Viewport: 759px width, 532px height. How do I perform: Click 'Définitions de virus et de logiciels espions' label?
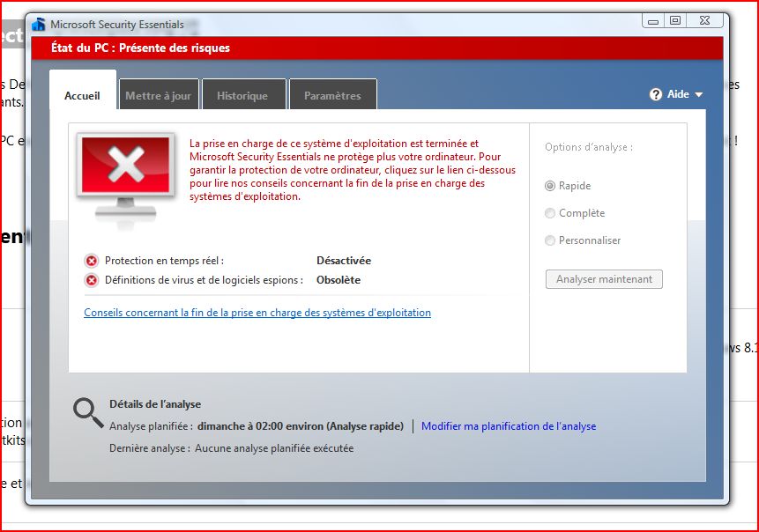[204, 280]
